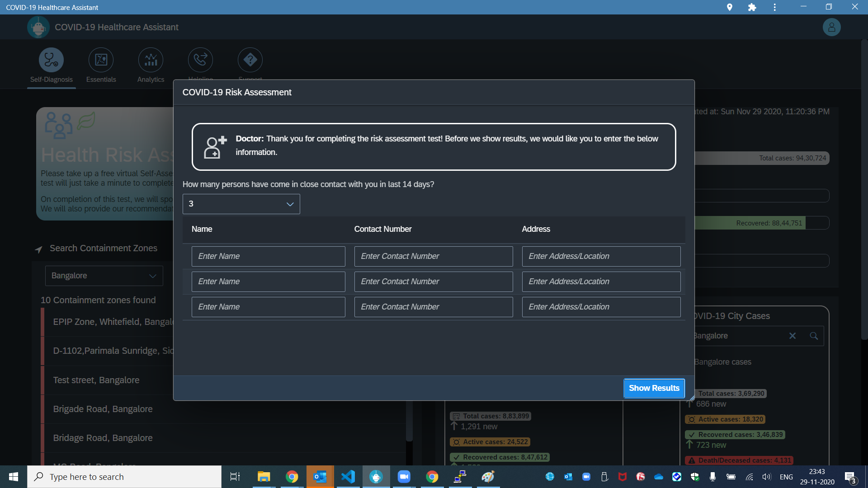The width and height of the screenshot is (868, 488).
Task: Click the ENG language indicator in tray
Action: click(x=786, y=477)
